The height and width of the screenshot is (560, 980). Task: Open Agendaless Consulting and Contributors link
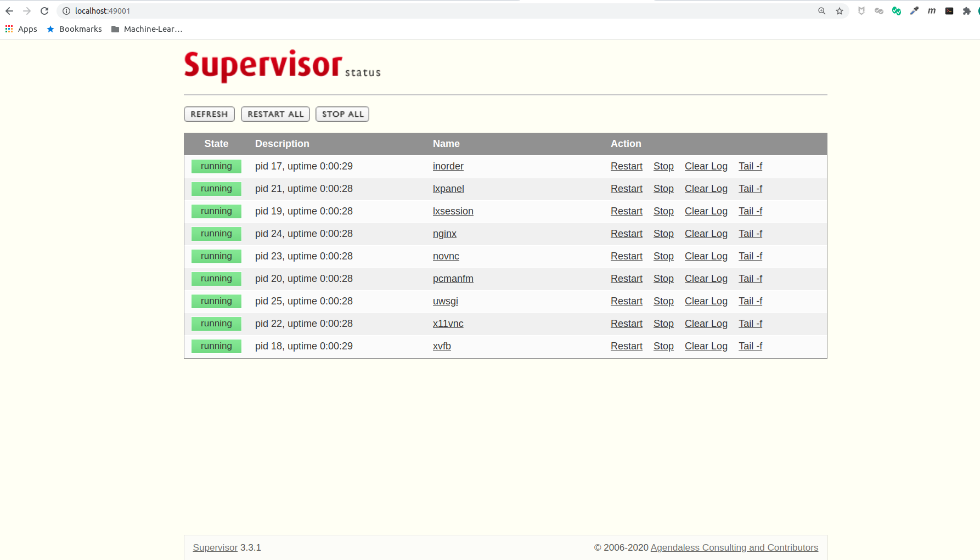pyautogui.click(x=734, y=547)
